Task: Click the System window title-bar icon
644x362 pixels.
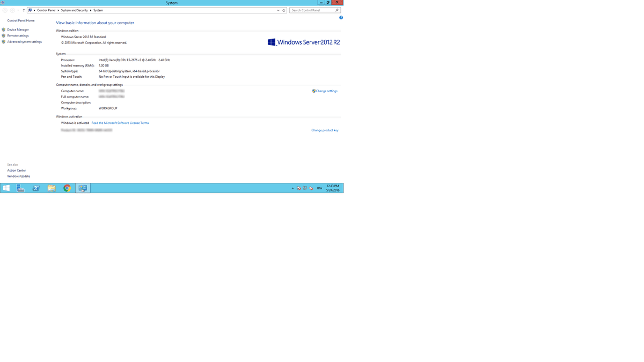Action: click(3, 3)
